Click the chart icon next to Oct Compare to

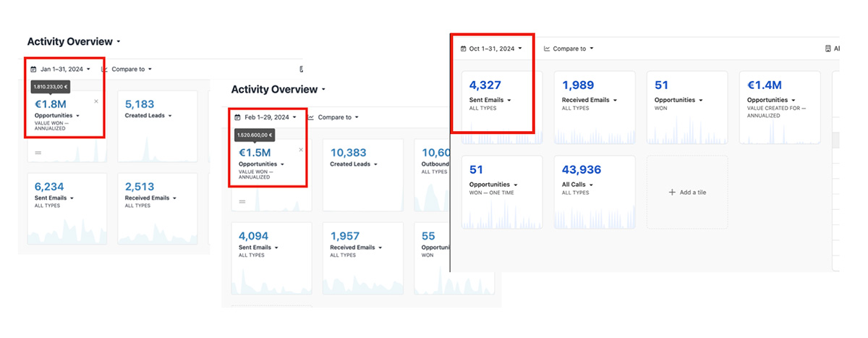coord(547,48)
